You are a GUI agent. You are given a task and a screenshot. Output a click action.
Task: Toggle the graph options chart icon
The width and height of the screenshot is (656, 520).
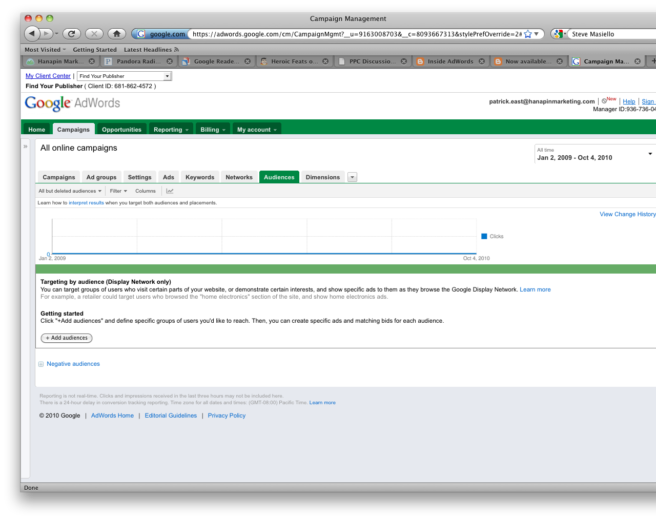pos(169,191)
